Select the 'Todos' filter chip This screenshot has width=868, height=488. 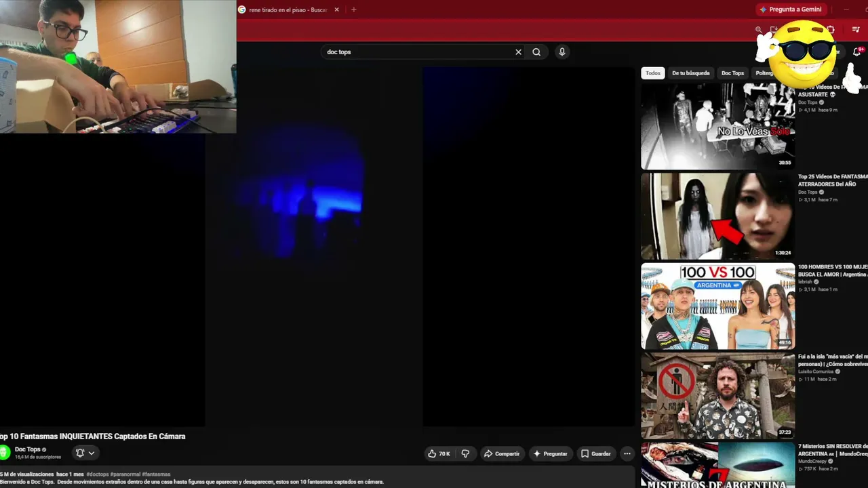pos(653,73)
